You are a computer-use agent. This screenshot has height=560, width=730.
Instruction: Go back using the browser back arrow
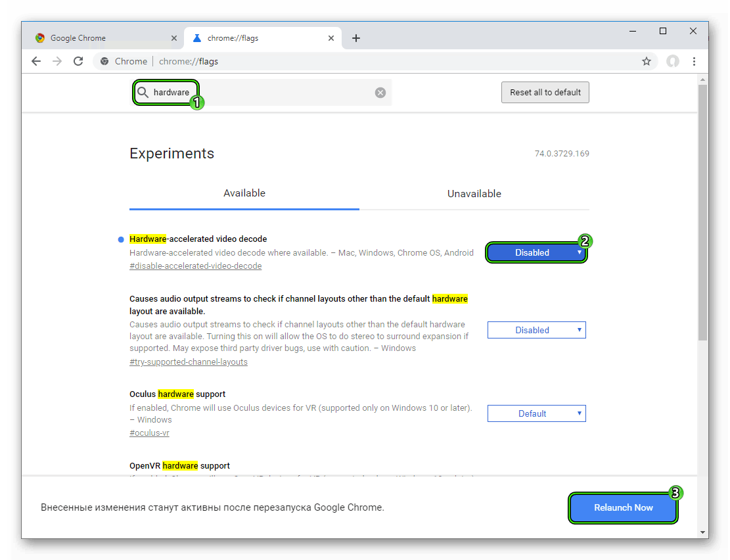tap(36, 61)
